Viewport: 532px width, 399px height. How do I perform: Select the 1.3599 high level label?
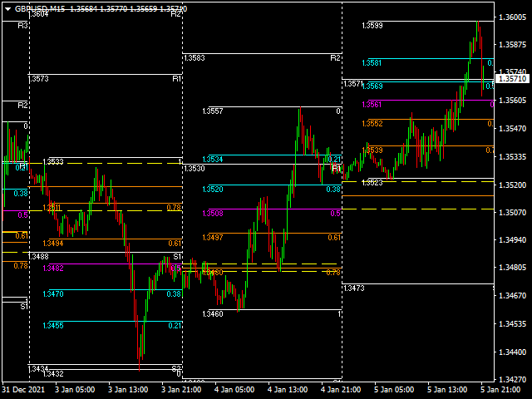(372, 26)
